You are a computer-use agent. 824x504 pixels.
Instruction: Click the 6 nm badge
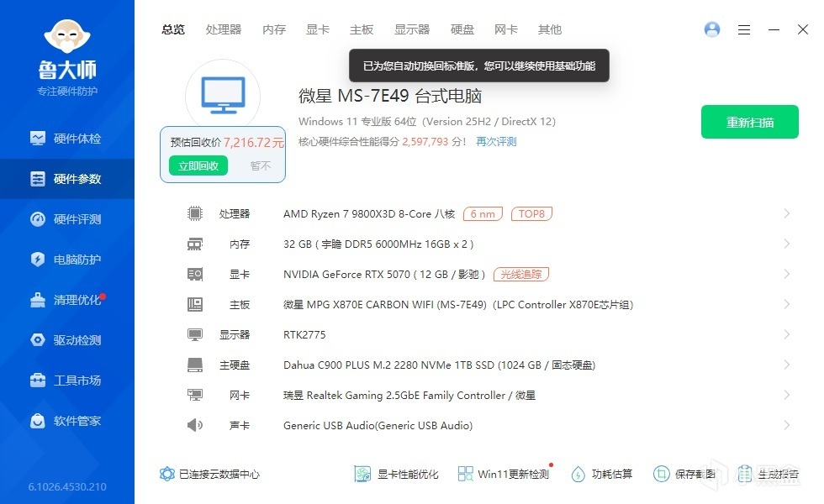[483, 213]
